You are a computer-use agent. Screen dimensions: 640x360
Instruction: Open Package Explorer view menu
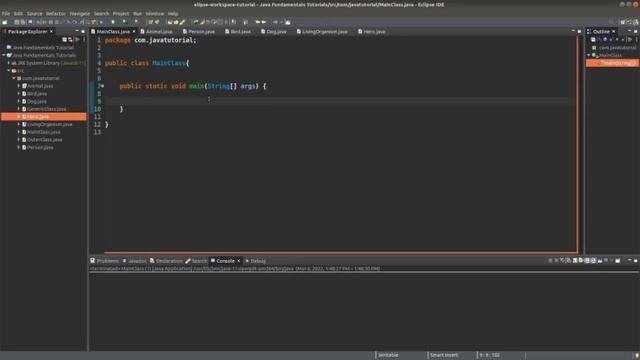(x=84, y=40)
